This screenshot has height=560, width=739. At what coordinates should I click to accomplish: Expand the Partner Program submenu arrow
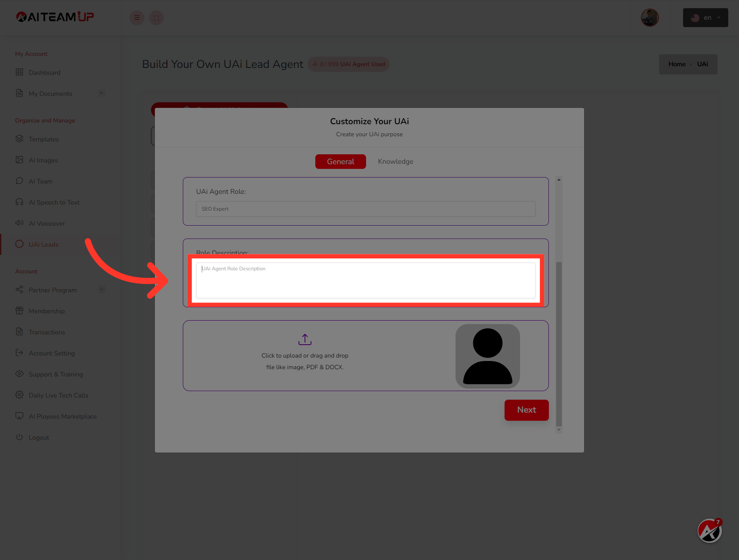click(102, 290)
